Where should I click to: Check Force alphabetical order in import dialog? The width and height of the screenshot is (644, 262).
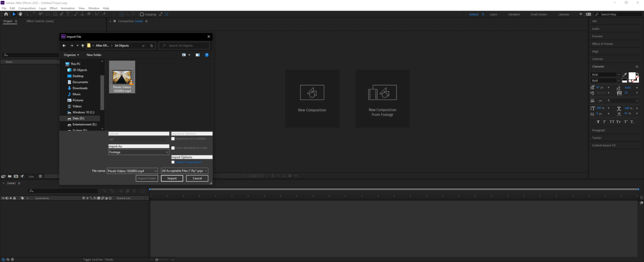point(173,148)
